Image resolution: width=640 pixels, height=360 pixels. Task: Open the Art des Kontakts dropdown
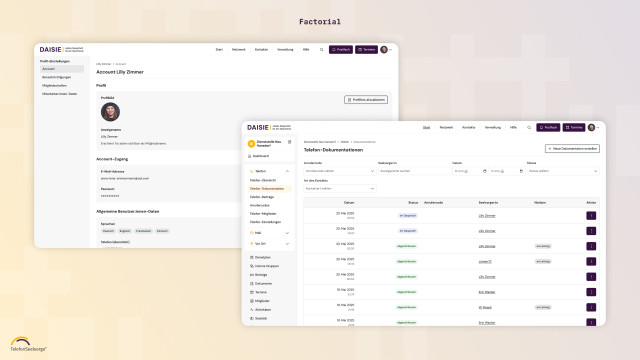pyautogui.click(x=340, y=189)
